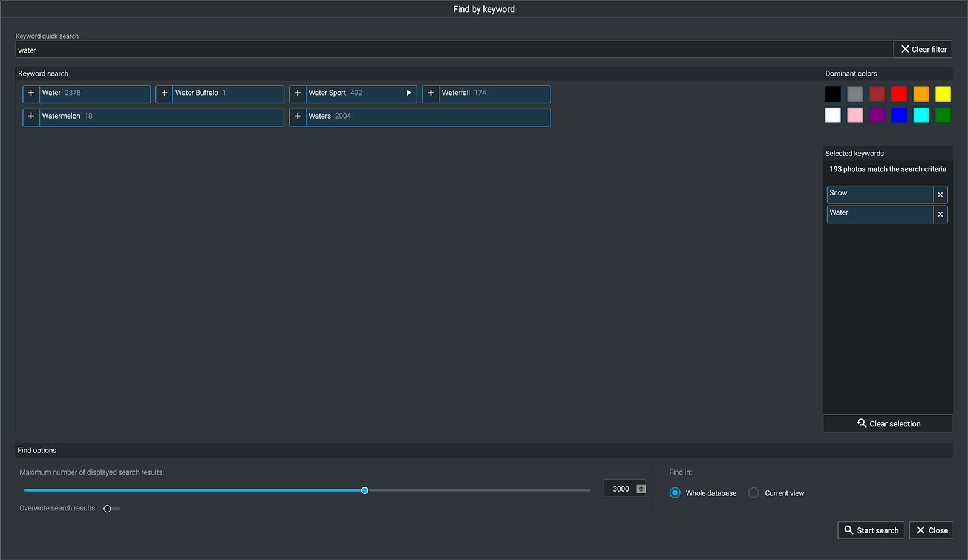Choose Current view as search scope

coord(754,493)
